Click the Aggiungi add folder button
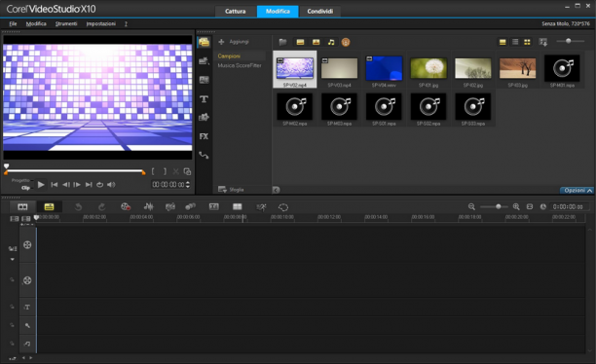 (234, 42)
